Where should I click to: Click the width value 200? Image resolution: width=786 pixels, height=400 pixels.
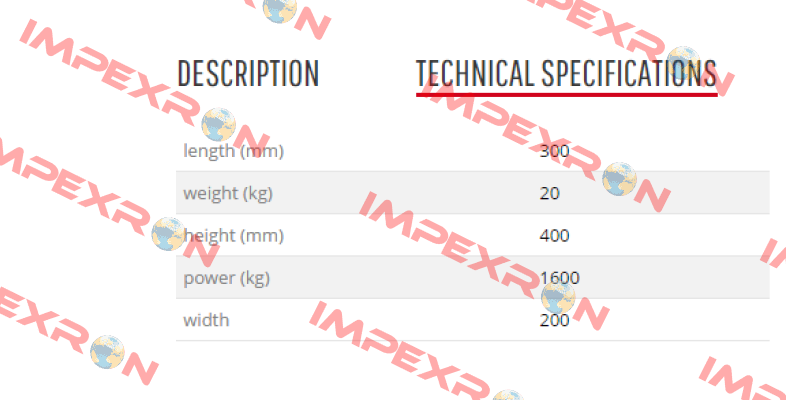[x=554, y=320]
